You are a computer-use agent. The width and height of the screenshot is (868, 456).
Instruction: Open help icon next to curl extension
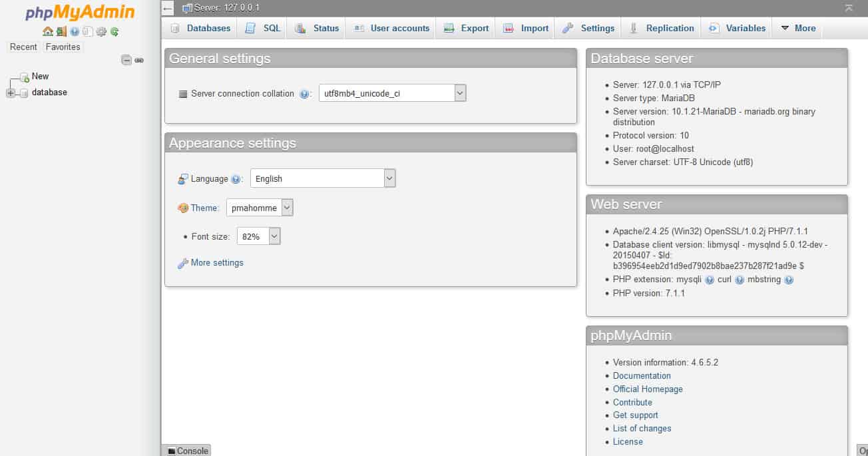point(740,280)
